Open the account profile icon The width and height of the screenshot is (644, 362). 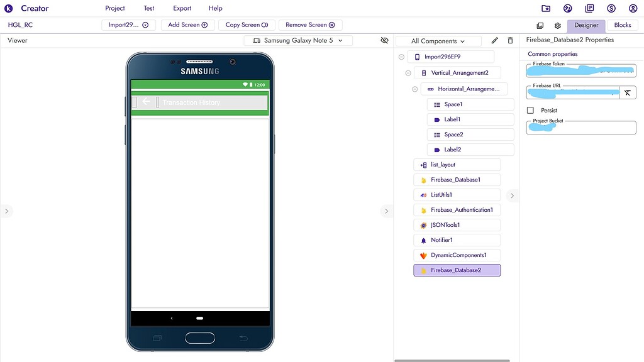633,8
